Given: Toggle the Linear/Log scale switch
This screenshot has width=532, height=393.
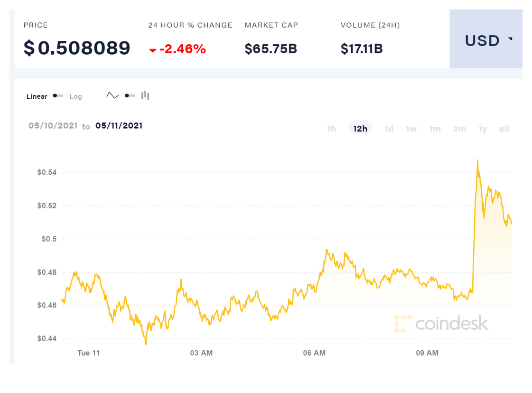Looking at the screenshot, I should (x=58, y=96).
